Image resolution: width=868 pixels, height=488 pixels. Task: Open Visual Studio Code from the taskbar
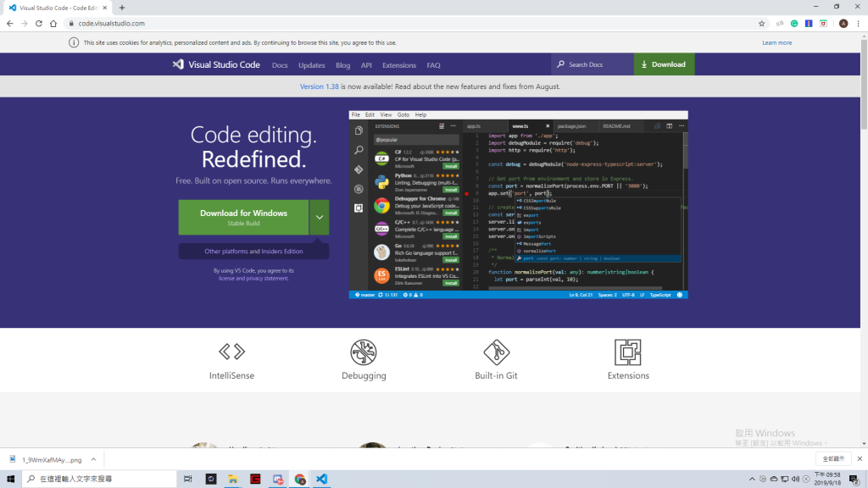[x=321, y=479]
